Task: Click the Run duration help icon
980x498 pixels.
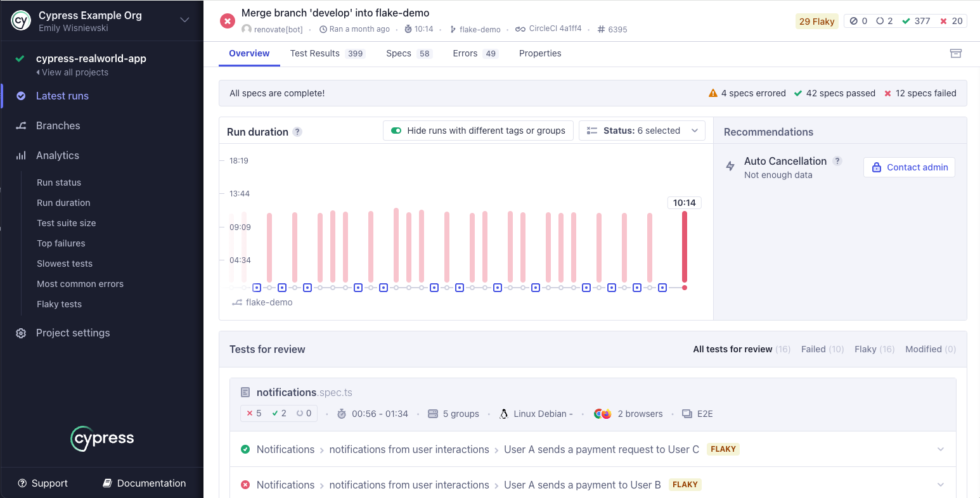Action: click(297, 132)
